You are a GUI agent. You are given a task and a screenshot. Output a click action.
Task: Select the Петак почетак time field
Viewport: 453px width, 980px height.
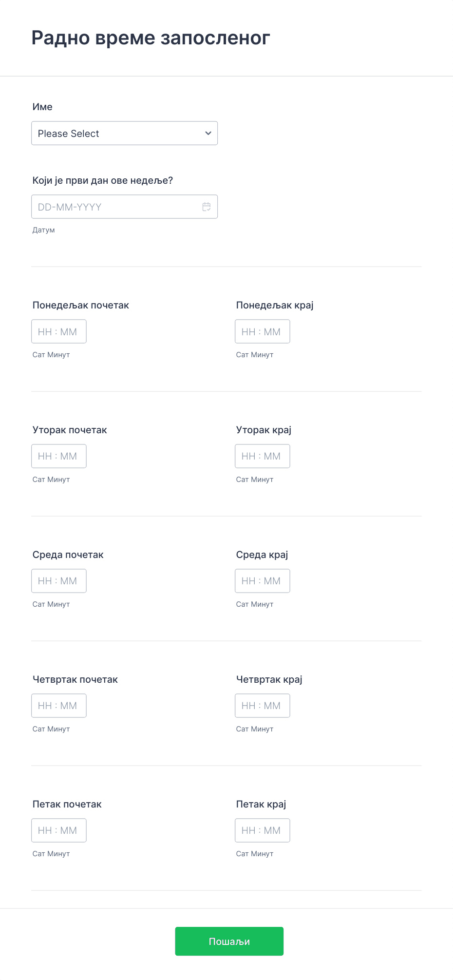59,830
